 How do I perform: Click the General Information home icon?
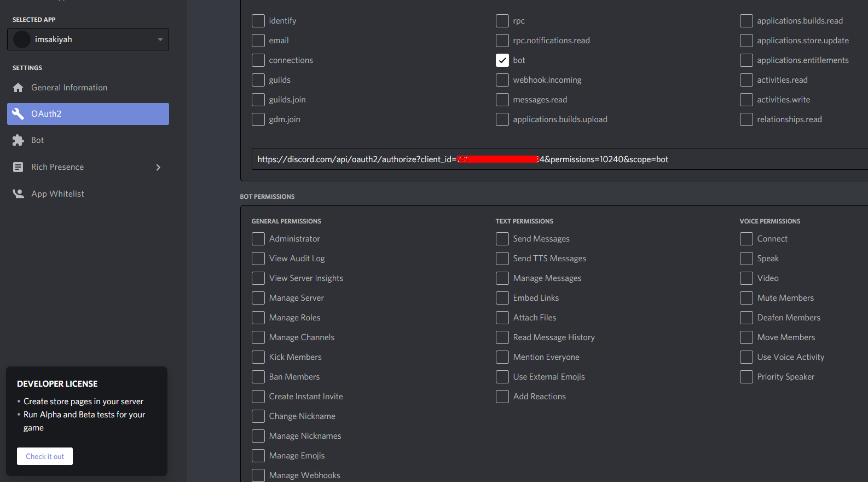(18, 88)
